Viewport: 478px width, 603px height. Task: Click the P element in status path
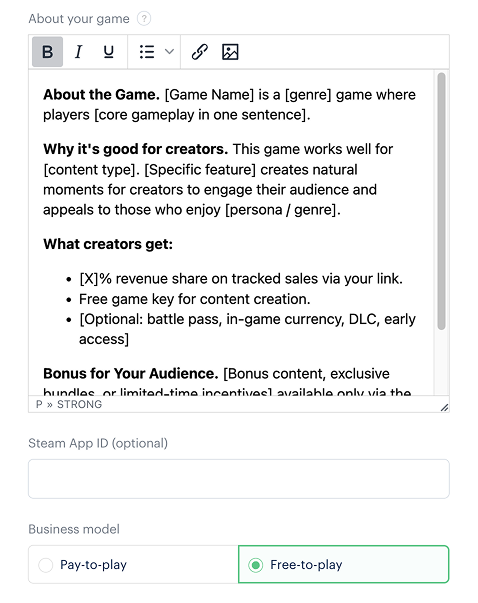[x=39, y=404]
